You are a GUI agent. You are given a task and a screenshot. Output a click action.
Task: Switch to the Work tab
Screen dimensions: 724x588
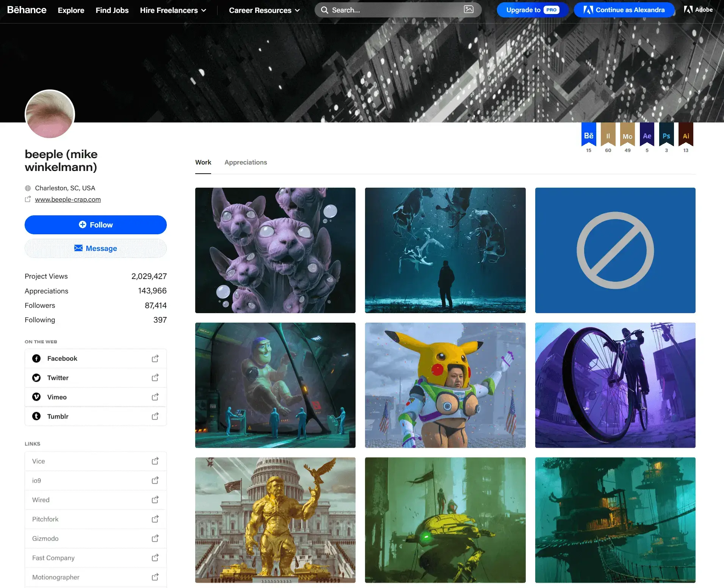click(x=203, y=162)
